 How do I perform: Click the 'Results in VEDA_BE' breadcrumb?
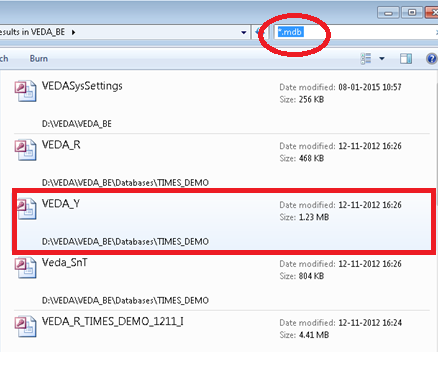(x=32, y=32)
